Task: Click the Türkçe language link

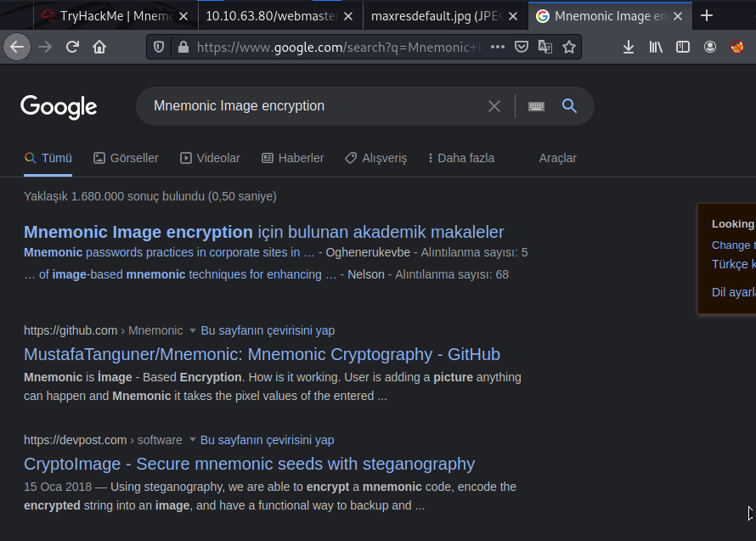Action: (x=733, y=264)
